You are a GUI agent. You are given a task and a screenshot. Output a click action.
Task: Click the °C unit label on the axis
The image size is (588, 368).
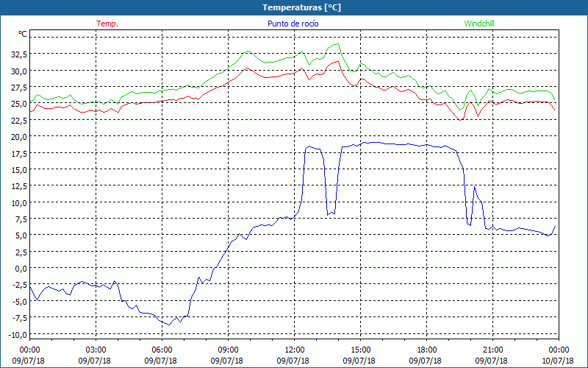coord(23,34)
